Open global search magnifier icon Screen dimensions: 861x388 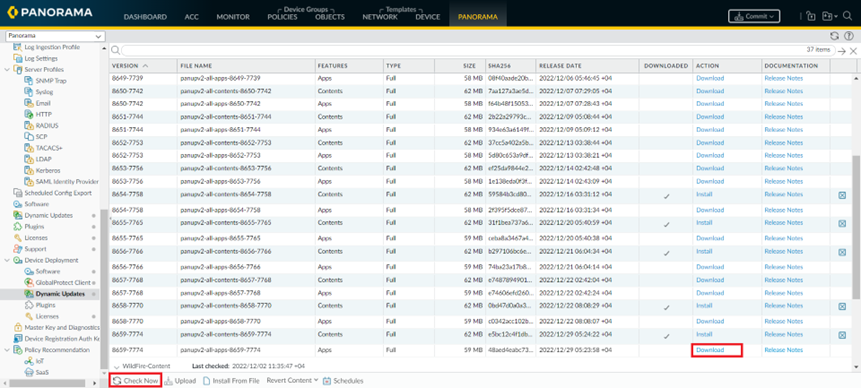point(847,16)
